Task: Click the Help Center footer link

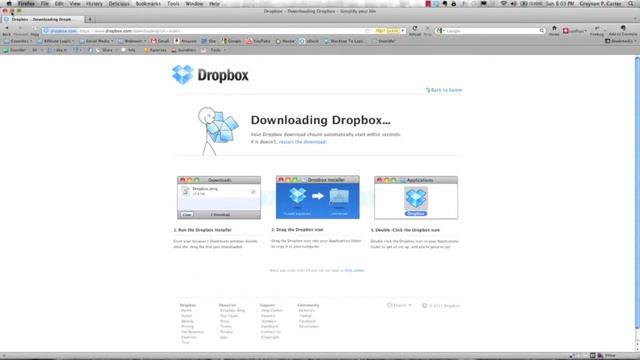Action: pos(272,311)
